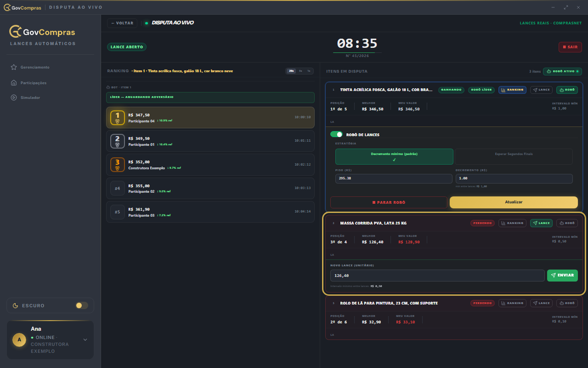Click the second place medal badge
Screen dimensions: 588x368
pos(118,141)
